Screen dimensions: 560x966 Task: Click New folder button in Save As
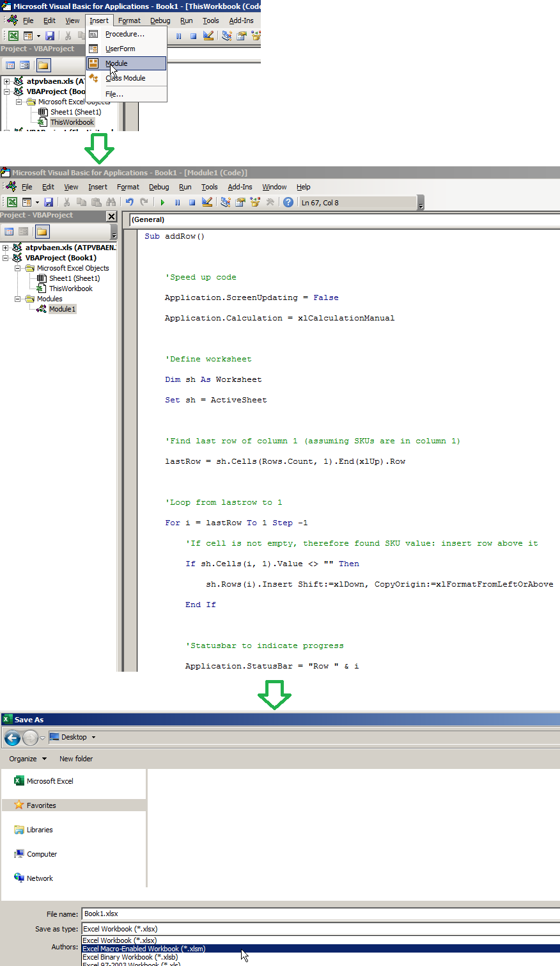[x=76, y=759]
